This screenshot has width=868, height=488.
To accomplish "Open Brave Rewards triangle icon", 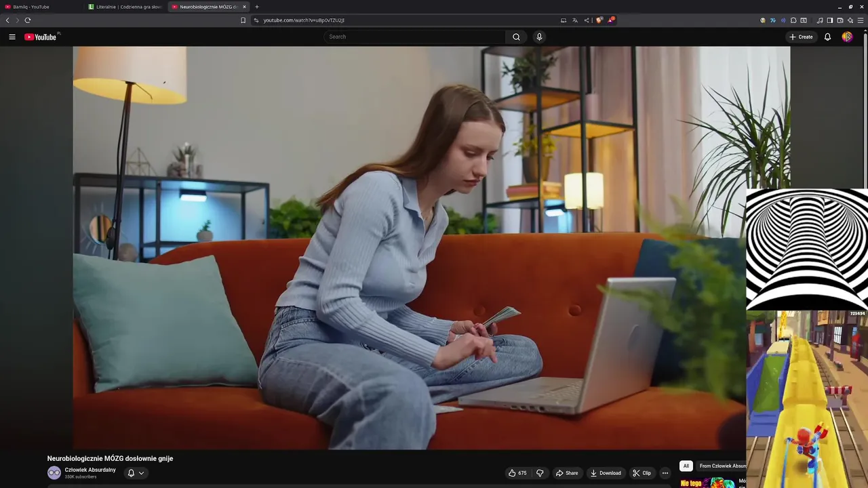I will coord(610,20).
